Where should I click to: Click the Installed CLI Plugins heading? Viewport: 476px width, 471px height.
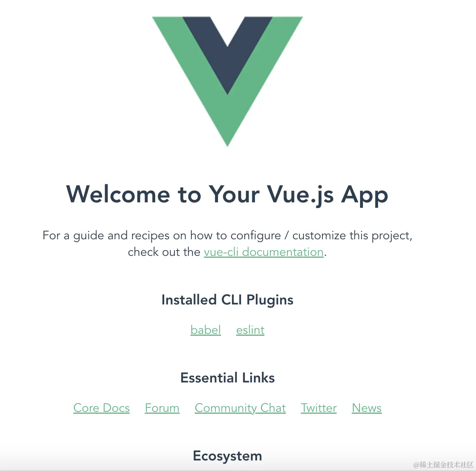point(227,300)
